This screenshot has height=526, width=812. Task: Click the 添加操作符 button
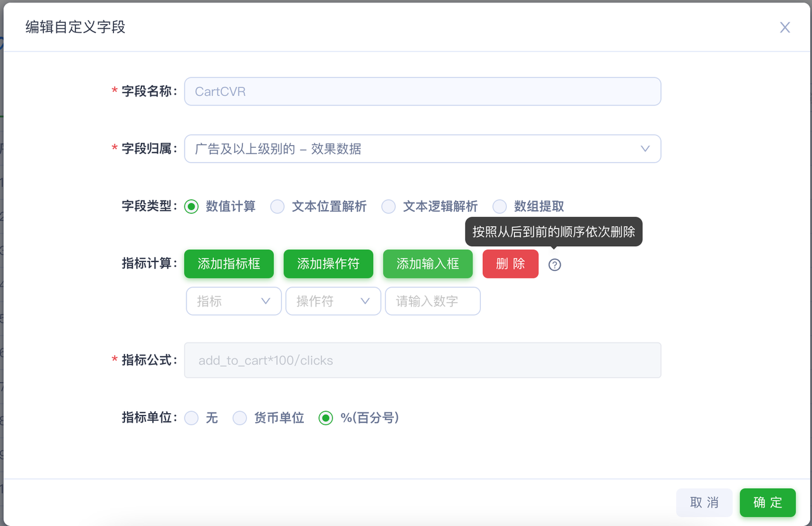[x=328, y=264]
